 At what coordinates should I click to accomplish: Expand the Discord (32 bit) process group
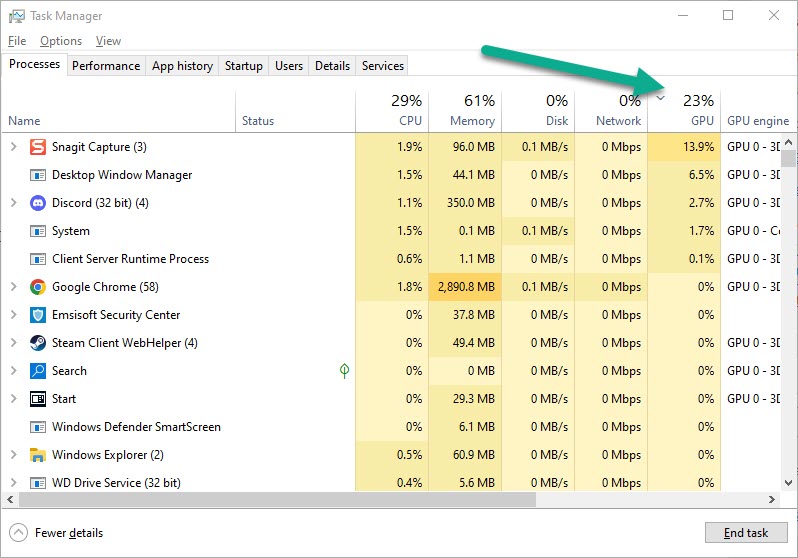(14, 203)
